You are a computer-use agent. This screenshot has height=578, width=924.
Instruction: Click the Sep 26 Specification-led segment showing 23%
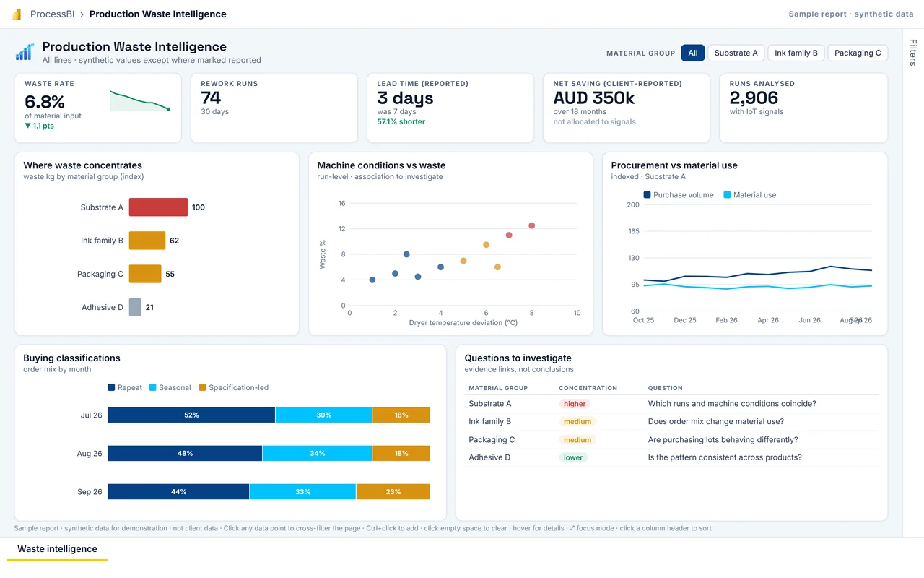(x=393, y=492)
